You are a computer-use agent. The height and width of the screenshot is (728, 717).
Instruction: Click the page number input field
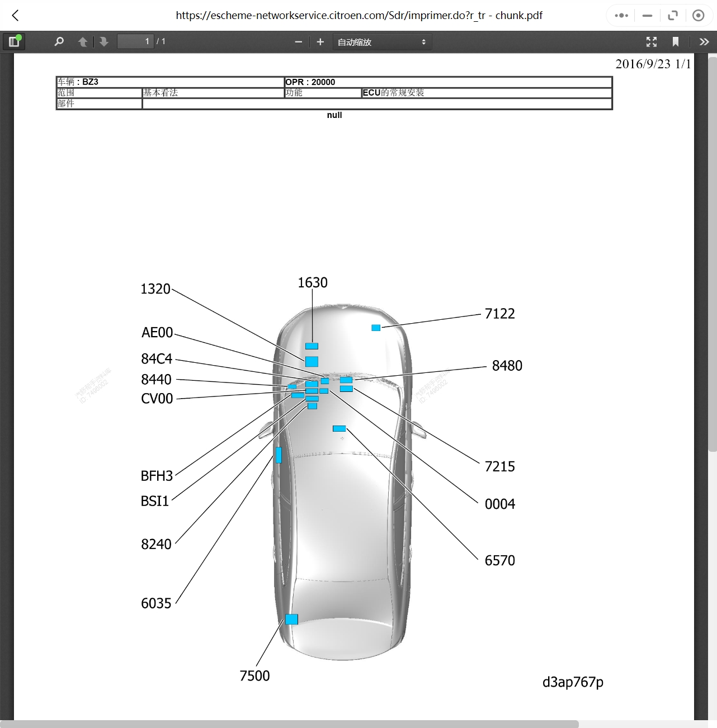pos(135,41)
